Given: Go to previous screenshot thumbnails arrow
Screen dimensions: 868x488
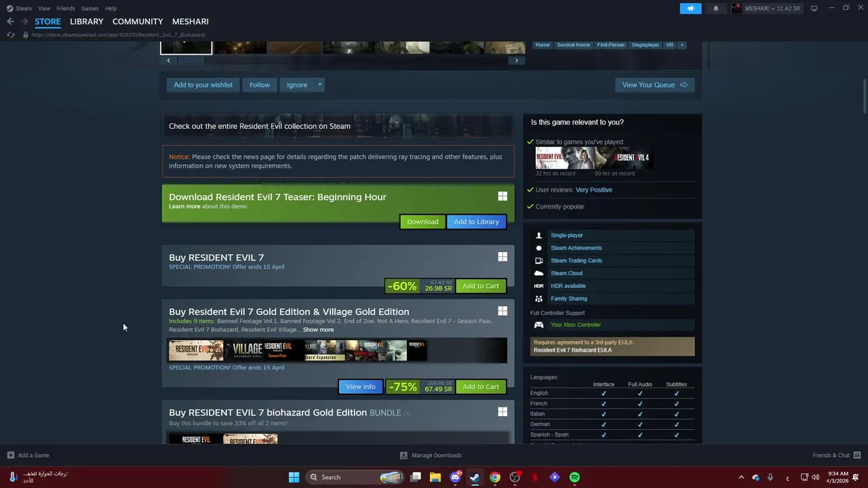Looking at the screenshot, I should click(169, 60).
